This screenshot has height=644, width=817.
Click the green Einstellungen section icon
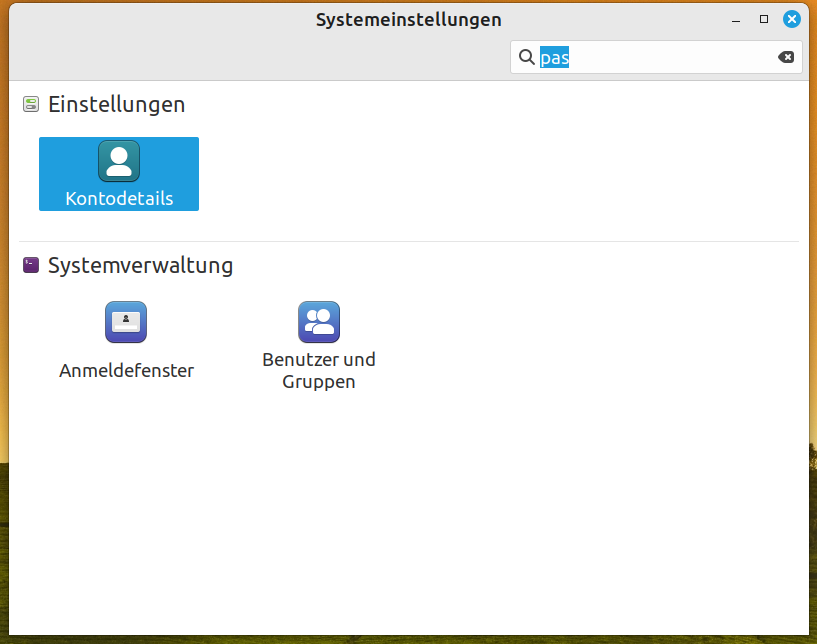29,103
